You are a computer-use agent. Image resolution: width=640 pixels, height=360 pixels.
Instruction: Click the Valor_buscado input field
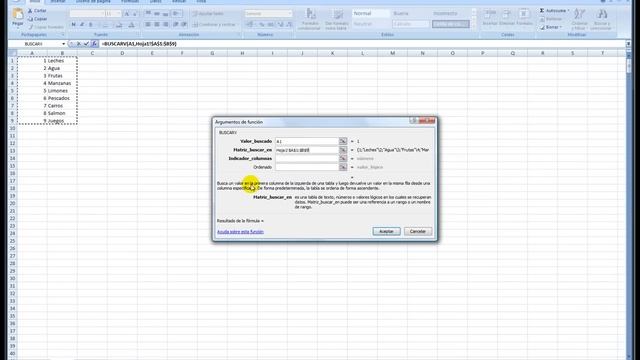pos(307,141)
